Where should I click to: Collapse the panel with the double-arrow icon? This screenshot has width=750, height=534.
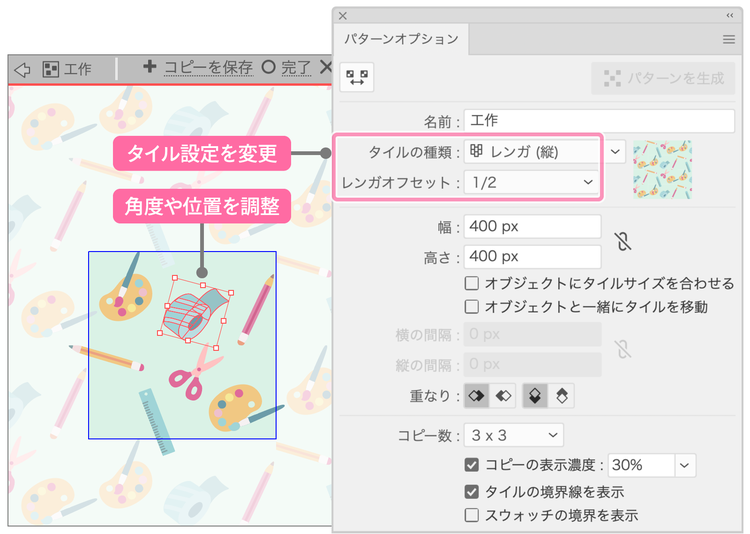pyautogui.click(x=729, y=15)
